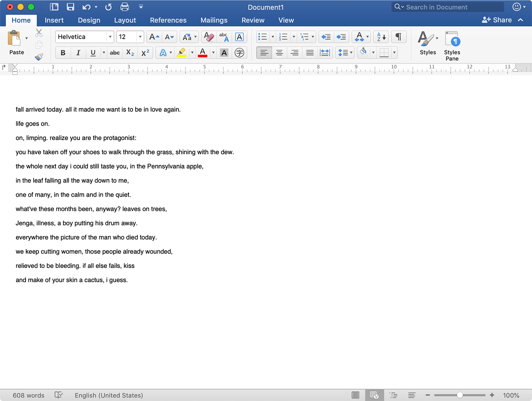Open the spelling and grammar check icon

pyautogui.click(x=59, y=395)
